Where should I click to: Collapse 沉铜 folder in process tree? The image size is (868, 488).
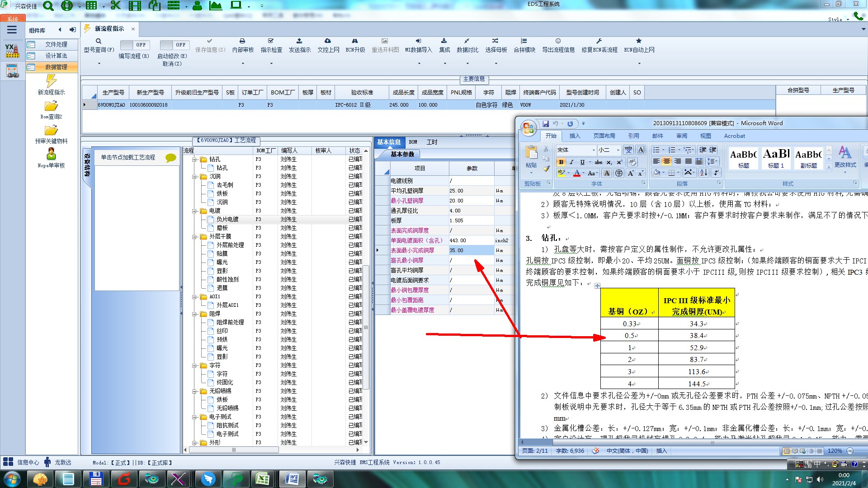pos(194,177)
